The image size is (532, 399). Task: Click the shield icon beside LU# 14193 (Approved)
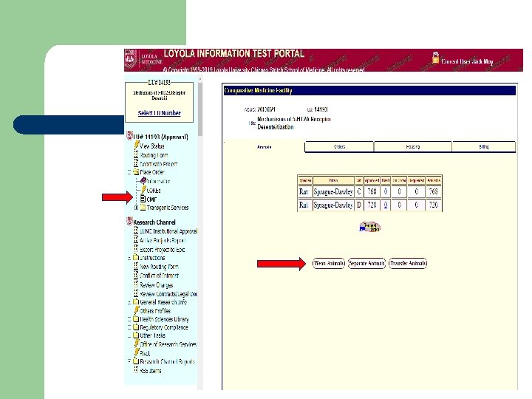(x=129, y=136)
